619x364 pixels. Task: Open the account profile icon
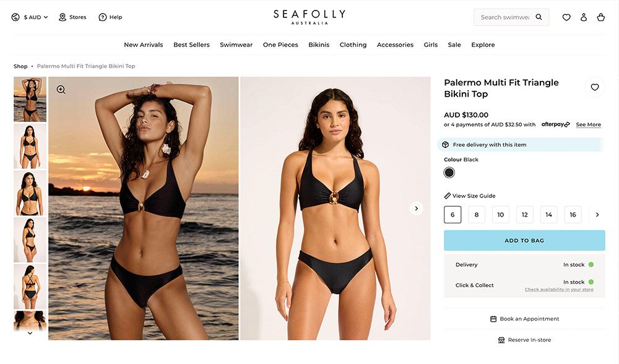coord(584,17)
